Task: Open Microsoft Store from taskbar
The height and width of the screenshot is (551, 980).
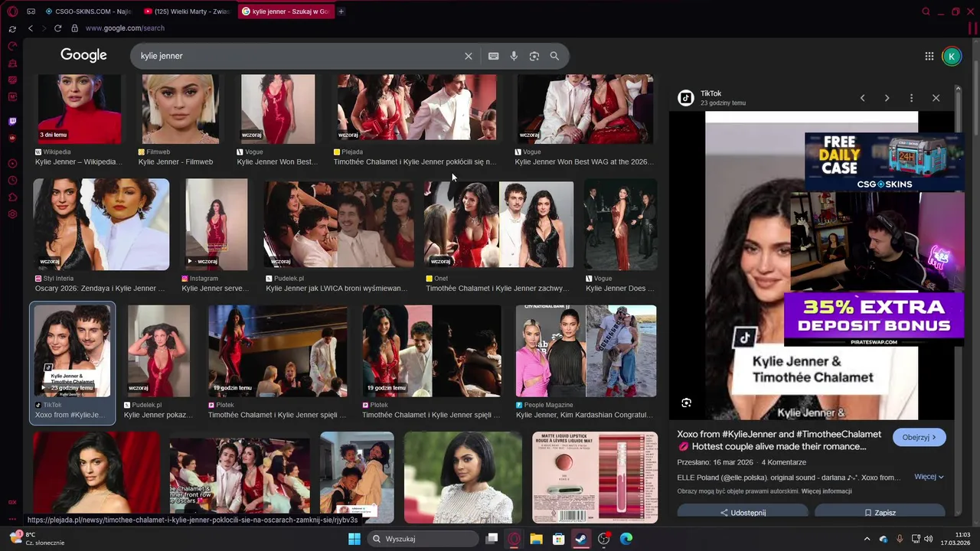Action: click(x=559, y=539)
